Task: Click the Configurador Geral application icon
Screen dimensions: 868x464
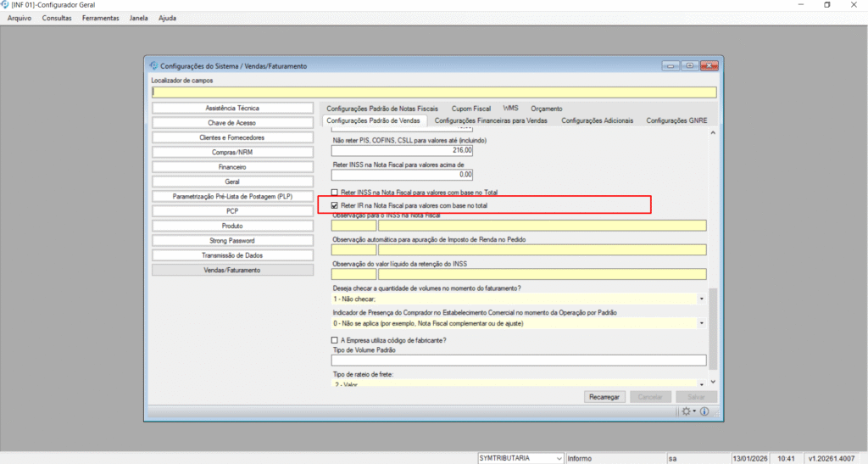Action: [x=5, y=5]
